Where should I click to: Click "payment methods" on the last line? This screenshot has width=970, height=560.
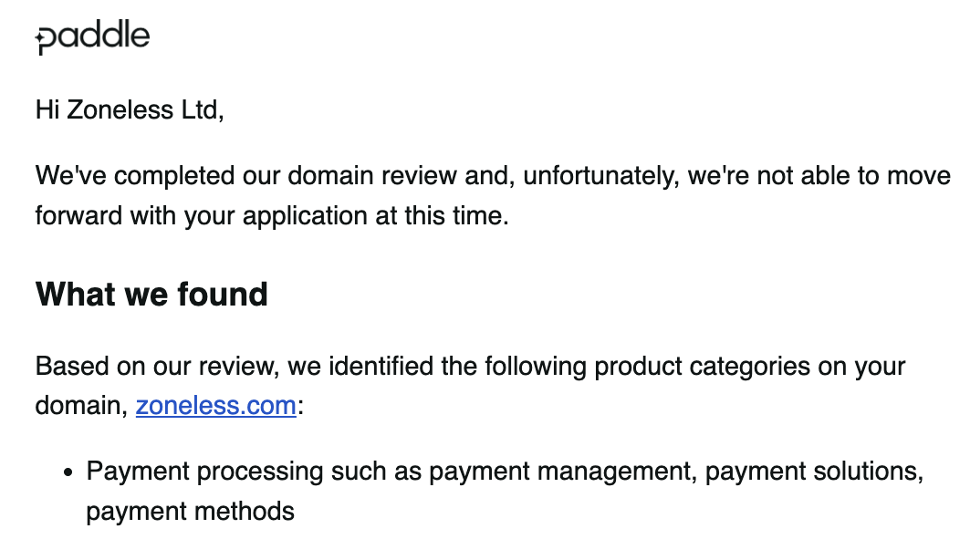point(190,512)
